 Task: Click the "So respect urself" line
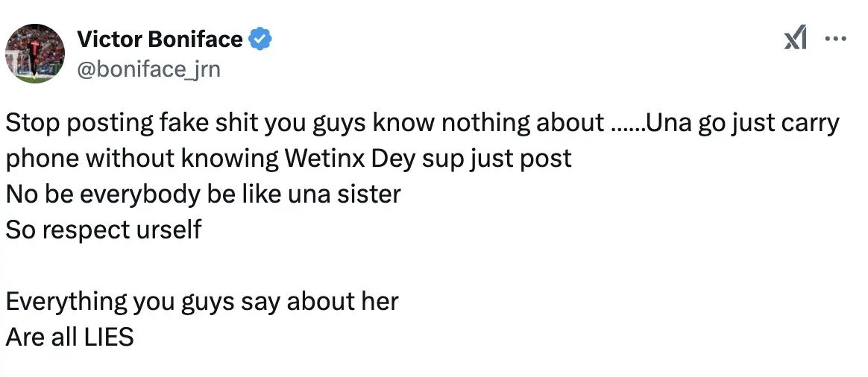pos(104,229)
